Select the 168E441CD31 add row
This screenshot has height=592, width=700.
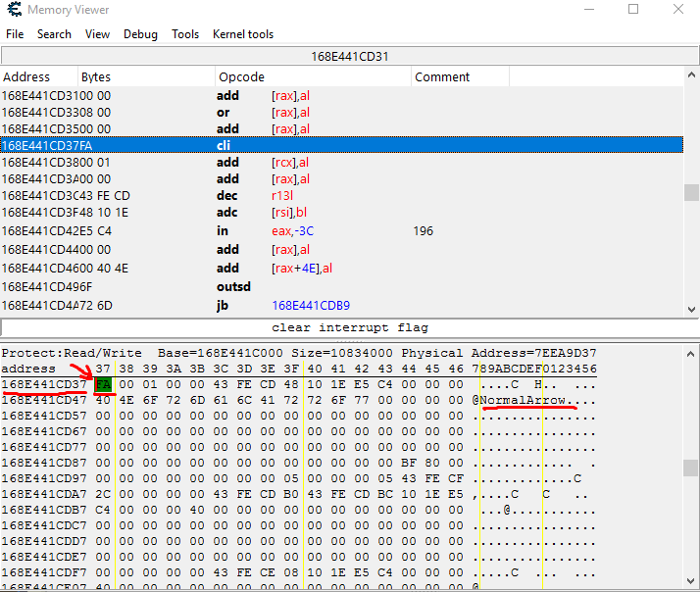342,95
